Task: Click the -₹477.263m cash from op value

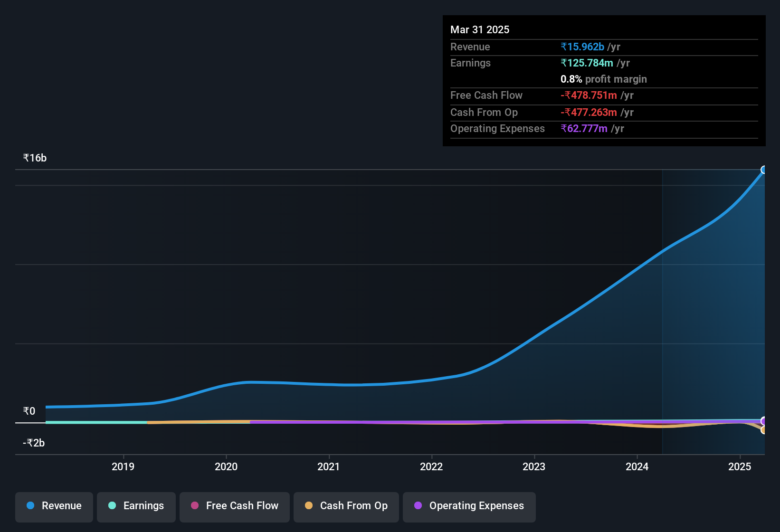Action: pyautogui.click(x=589, y=113)
